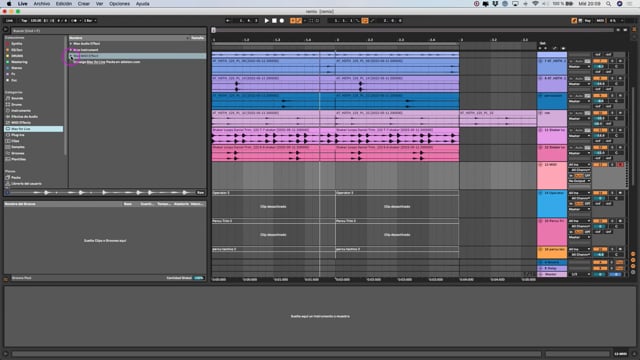The image size is (640, 360).
Task: Toggle the Automation Arm icon
Action: coord(299,20)
